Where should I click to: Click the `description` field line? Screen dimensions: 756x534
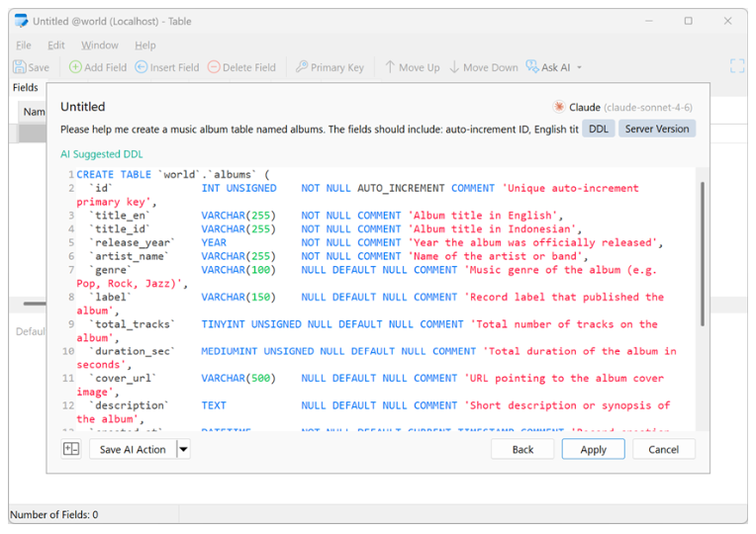(x=373, y=412)
